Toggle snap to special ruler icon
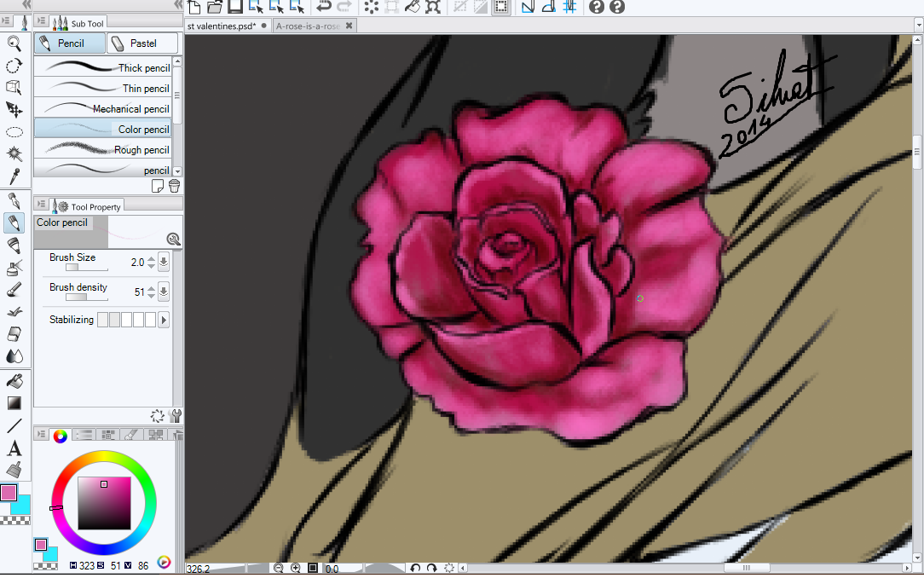The width and height of the screenshot is (924, 578). (549, 7)
